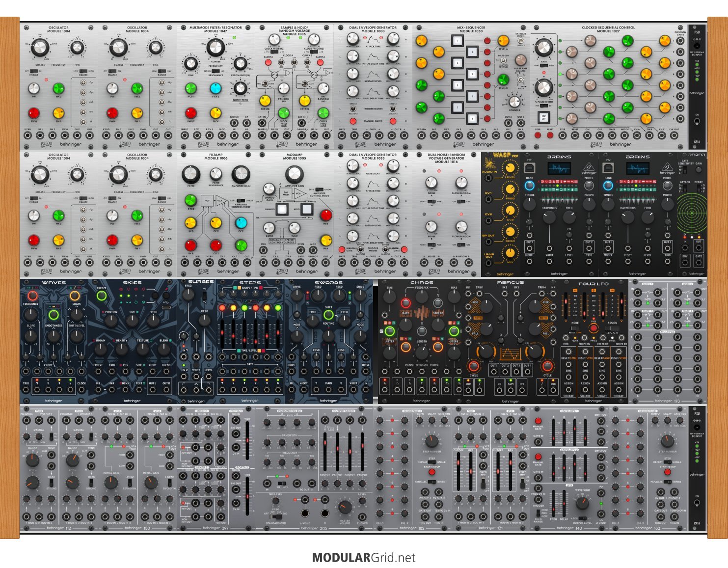Push the red FREE button on Four LFO

[x=593, y=328]
